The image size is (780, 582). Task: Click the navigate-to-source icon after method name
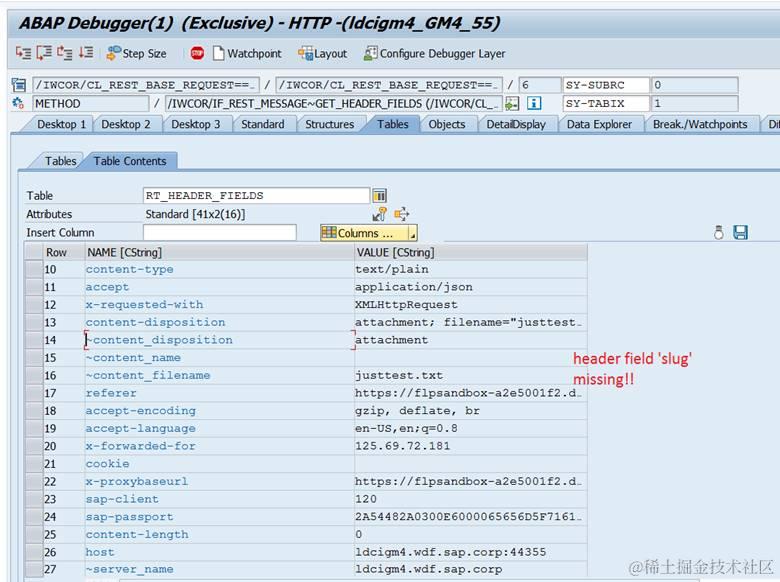[511, 103]
